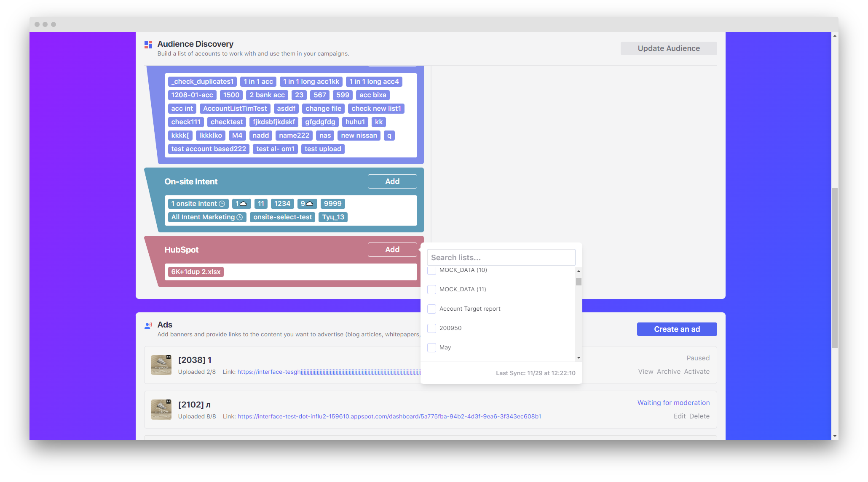Archive the [2038] 1 ad
The width and height of the screenshot is (868, 482).
(x=669, y=371)
